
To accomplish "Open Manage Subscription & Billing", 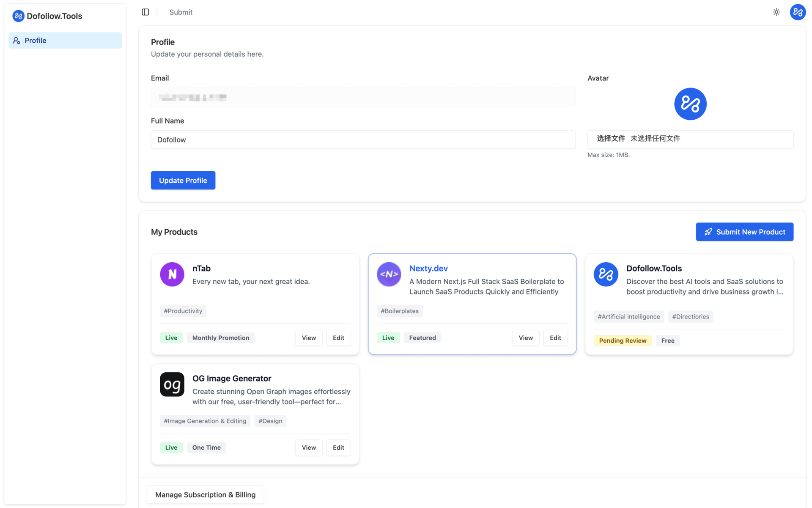I will pos(205,494).
